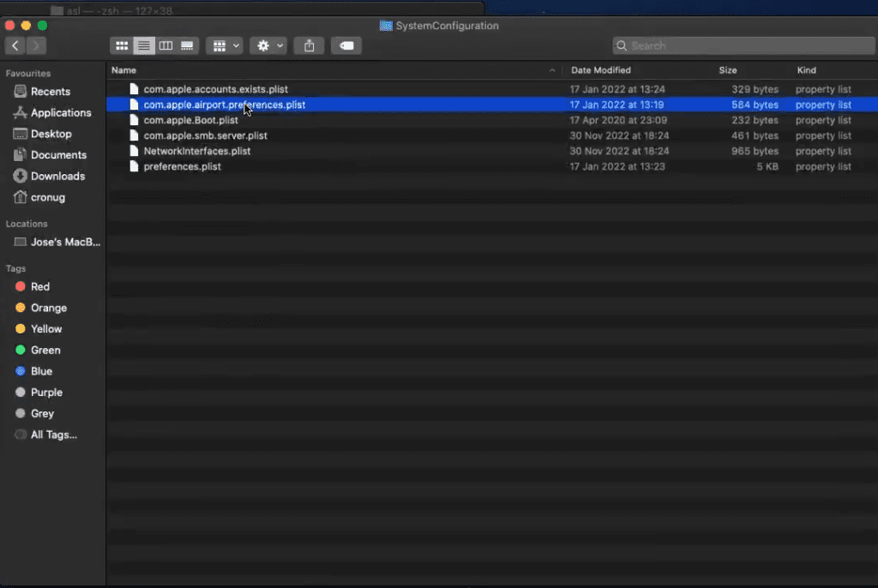Switch to icon view
The width and height of the screenshot is (878, 588).
tap(122, 45)
